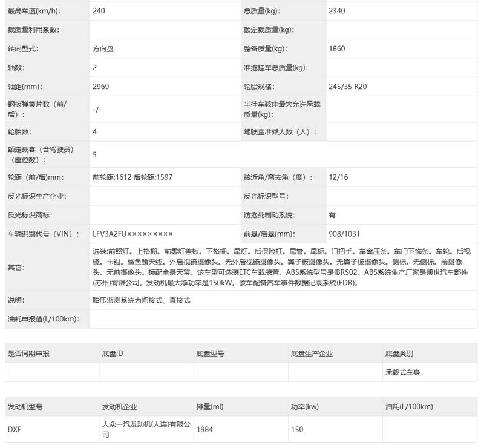Click the displacement value 1984
The image size is (484, 448).
click(x=204, y=429)
